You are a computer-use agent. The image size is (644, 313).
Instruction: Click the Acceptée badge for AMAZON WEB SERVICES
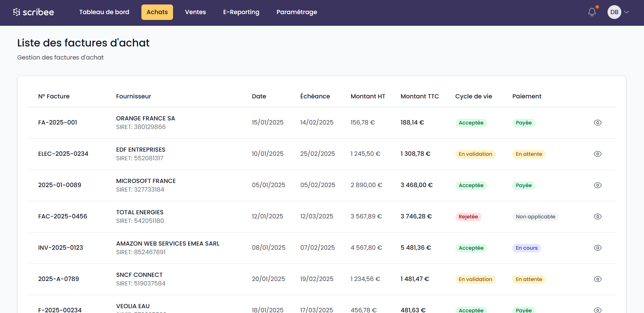click(471, 248)
